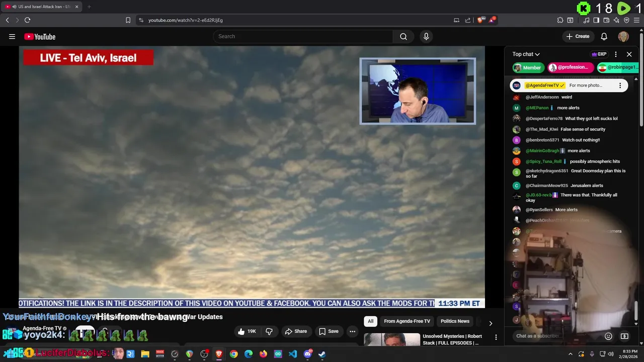Share this page from address bar
This screenshot has width=644, height=362.
[467, 20]
